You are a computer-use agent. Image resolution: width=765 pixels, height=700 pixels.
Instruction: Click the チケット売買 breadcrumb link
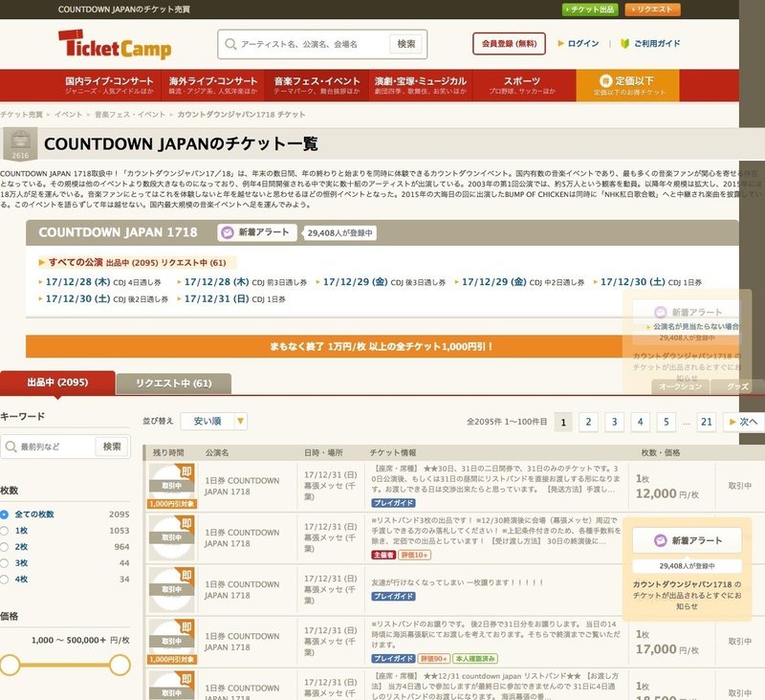tap(21, 114)
